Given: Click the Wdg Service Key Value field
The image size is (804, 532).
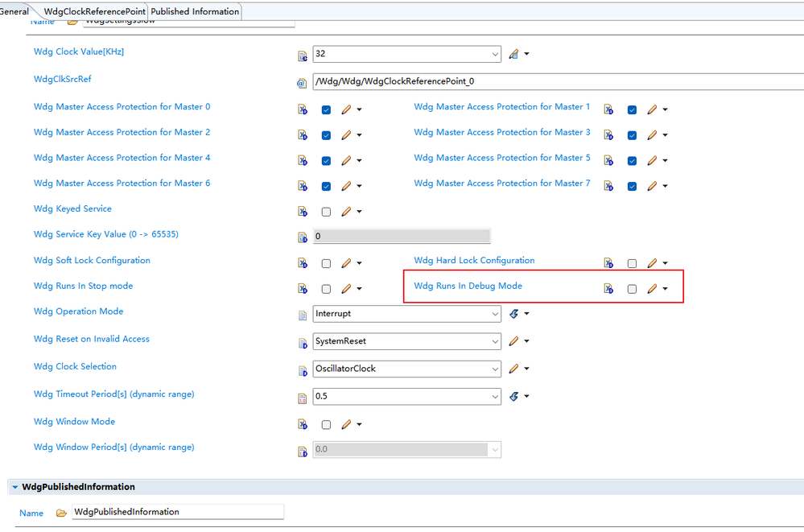Looking at the screenshot, I should (402, 236).
